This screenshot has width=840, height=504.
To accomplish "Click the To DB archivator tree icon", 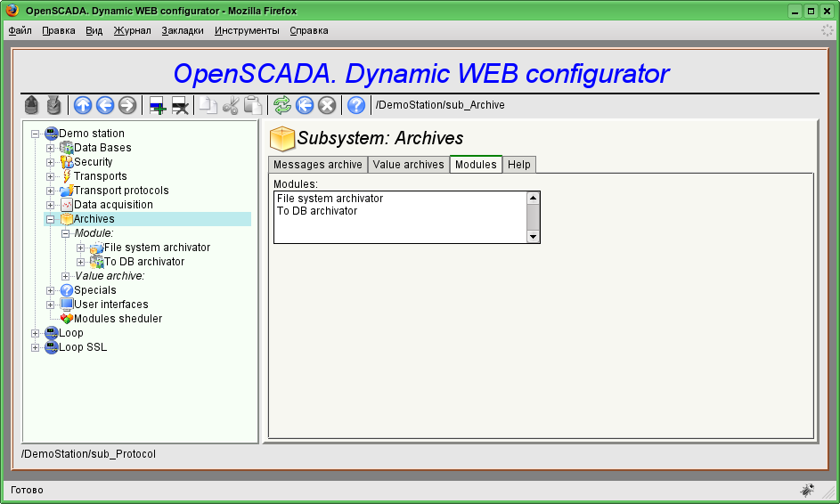I will (96, 262).
